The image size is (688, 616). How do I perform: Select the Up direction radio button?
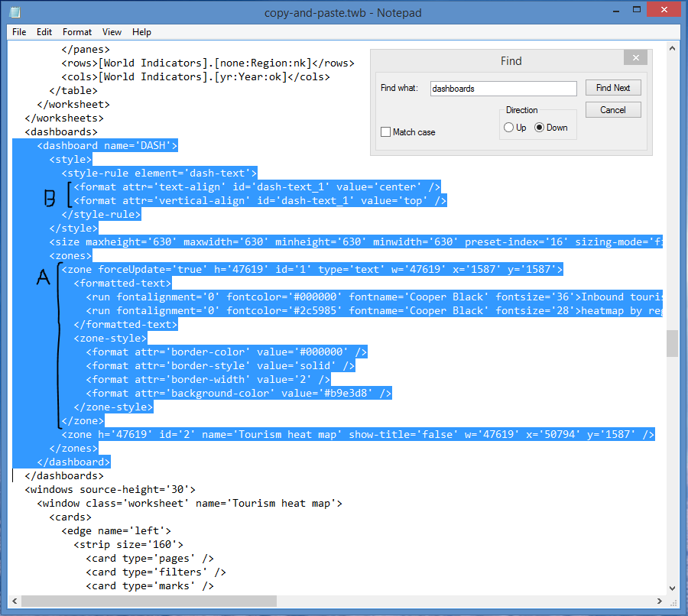pyautogui.click(x=508, y=128)
